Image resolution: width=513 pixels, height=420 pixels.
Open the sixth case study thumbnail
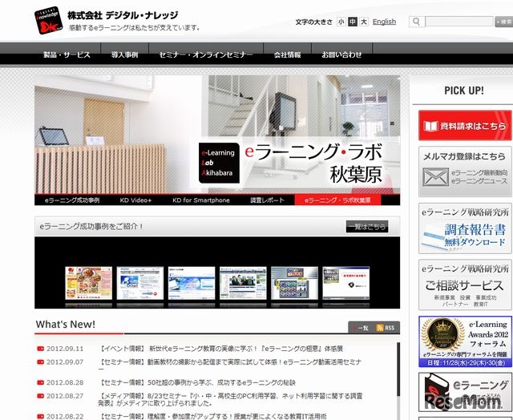coord(346,283)
